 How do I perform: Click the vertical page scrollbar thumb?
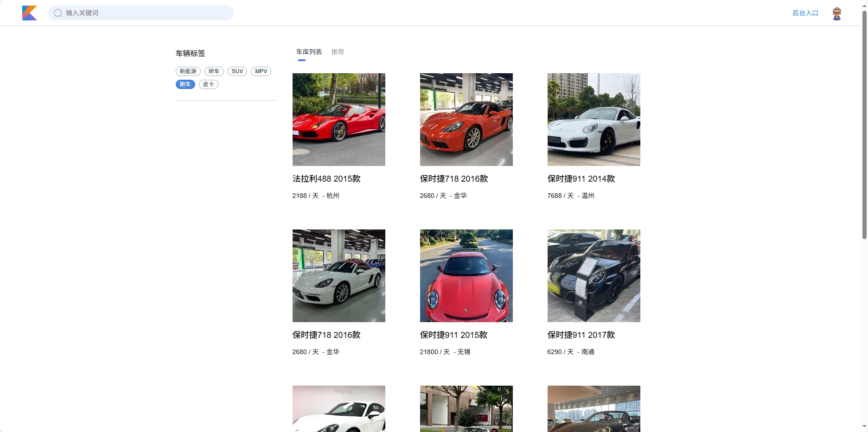pos(864,124)
